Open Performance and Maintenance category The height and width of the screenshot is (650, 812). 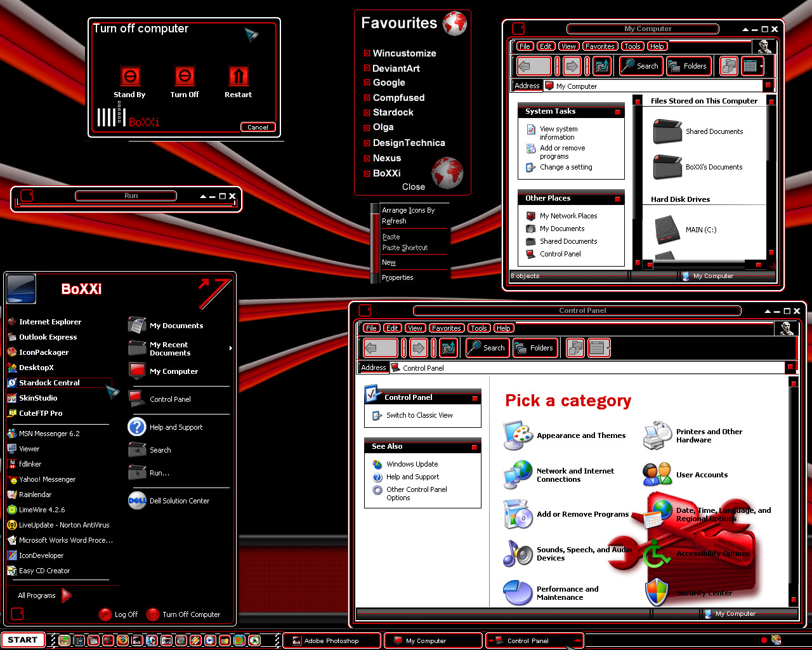pos(551,593)
